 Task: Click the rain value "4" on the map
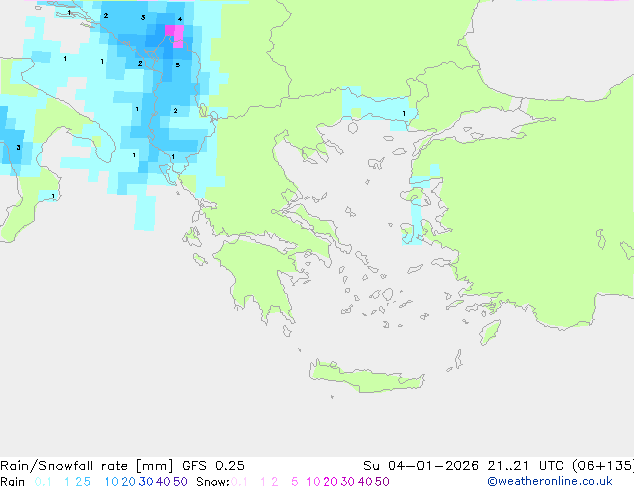180,19
